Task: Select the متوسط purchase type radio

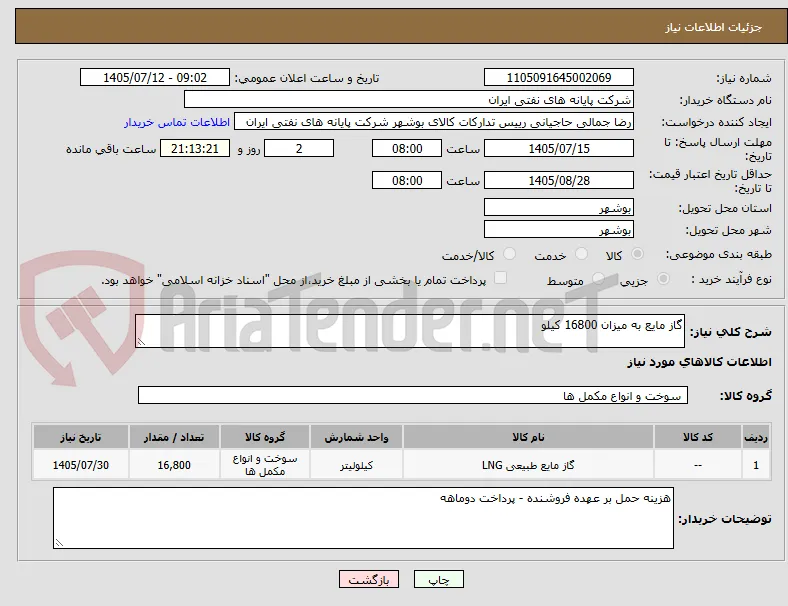Action: [x=598, y=278]
